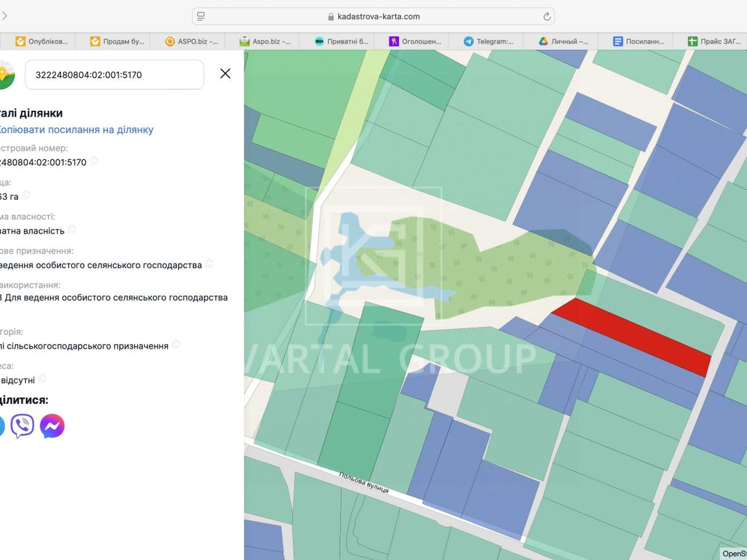
Task: Copy the private ownership form text
Action: coord(72,229)
